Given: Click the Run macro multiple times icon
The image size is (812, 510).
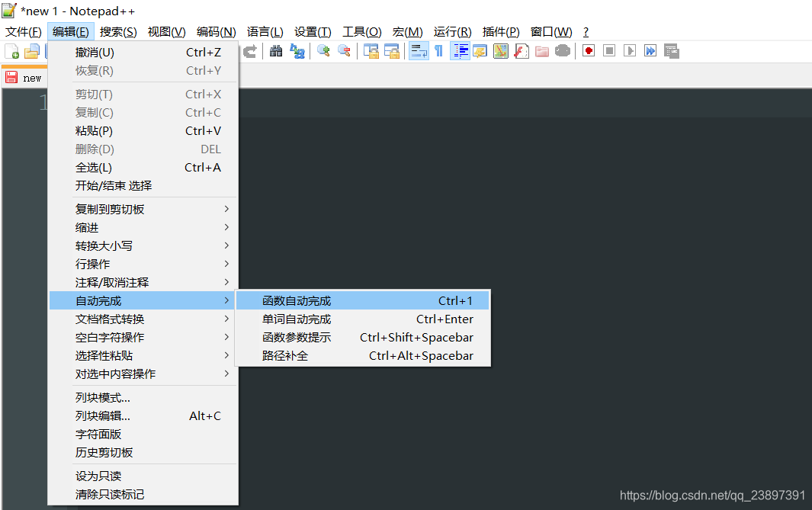Looking at the screenshot, I should (x=650, y=51).
